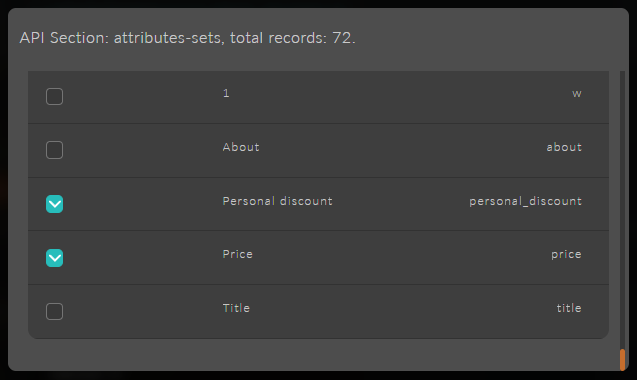The width and height of the screenshot is (637, 380).
Task: Click the 'personal_discount' marker text
Action: tap(525, 202)
